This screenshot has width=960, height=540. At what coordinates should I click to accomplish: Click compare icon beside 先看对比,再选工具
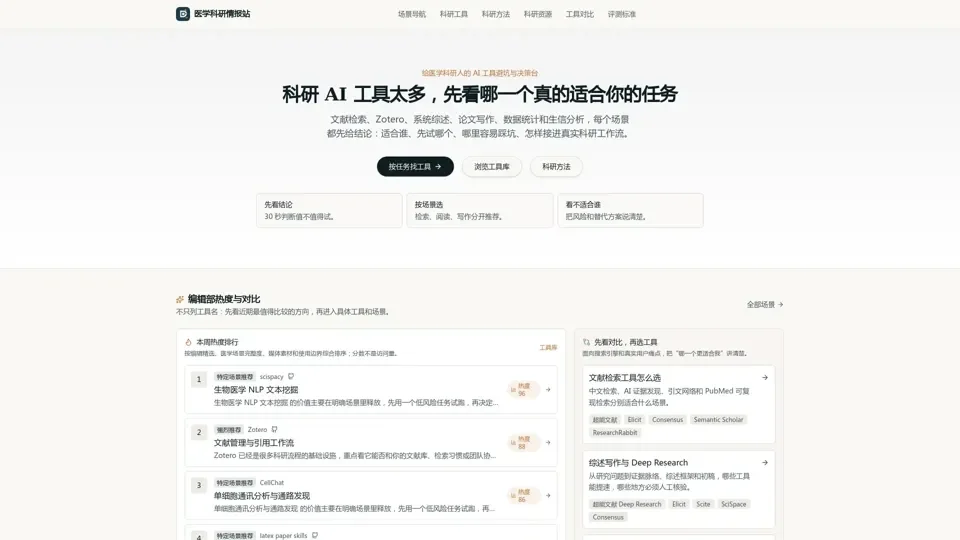coord(587,342)
